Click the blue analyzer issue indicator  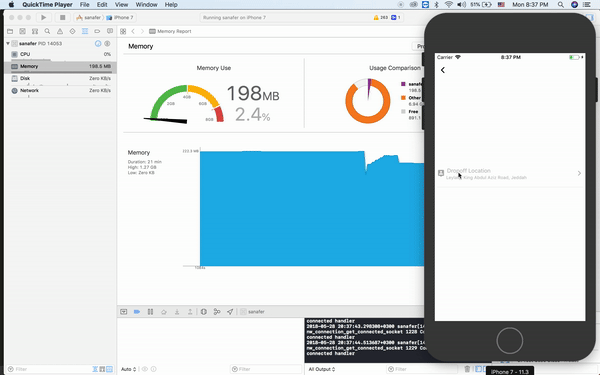coord(396,18)
